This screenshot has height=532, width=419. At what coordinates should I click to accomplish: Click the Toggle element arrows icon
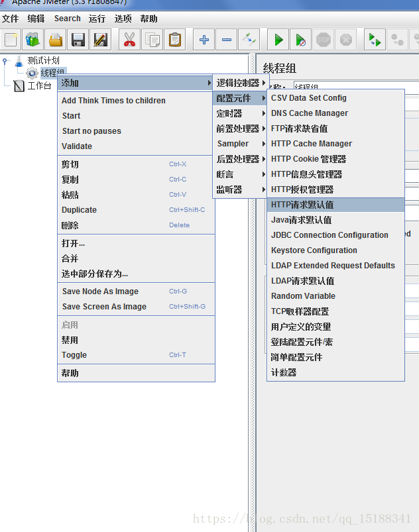coord(249,40)
